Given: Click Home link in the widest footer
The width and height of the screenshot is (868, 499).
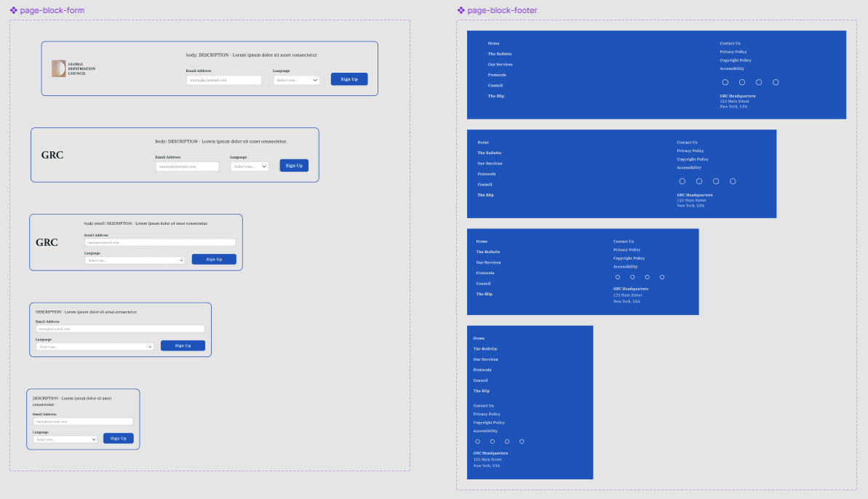Looking at the screenshot, I should (494, 43).
